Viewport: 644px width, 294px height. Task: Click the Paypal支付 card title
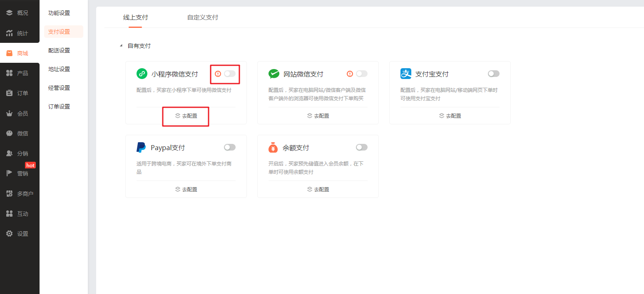click(168, 148)
